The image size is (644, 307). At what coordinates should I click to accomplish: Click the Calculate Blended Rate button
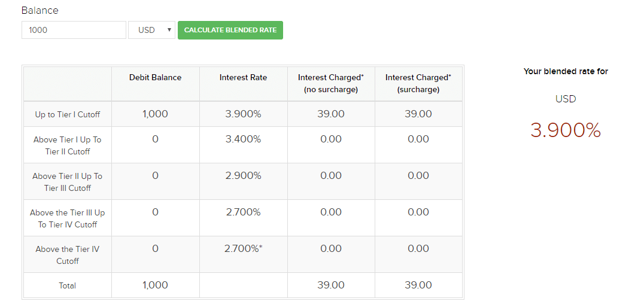(230, 30)
